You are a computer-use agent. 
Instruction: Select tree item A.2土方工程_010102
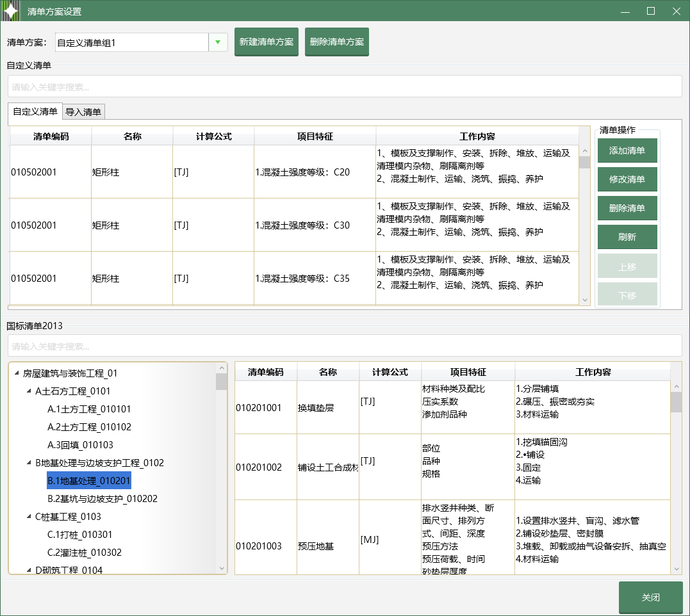[89, 427]
